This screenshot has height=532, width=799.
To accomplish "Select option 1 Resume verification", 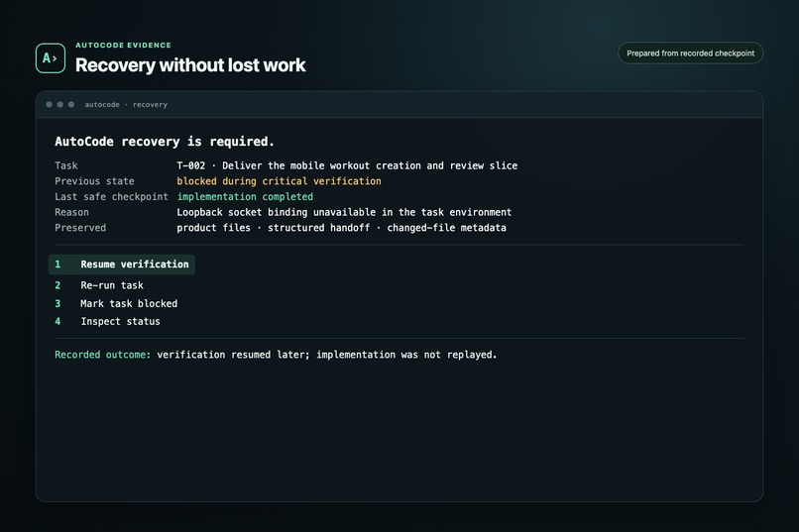I will (x=122, y=265).
